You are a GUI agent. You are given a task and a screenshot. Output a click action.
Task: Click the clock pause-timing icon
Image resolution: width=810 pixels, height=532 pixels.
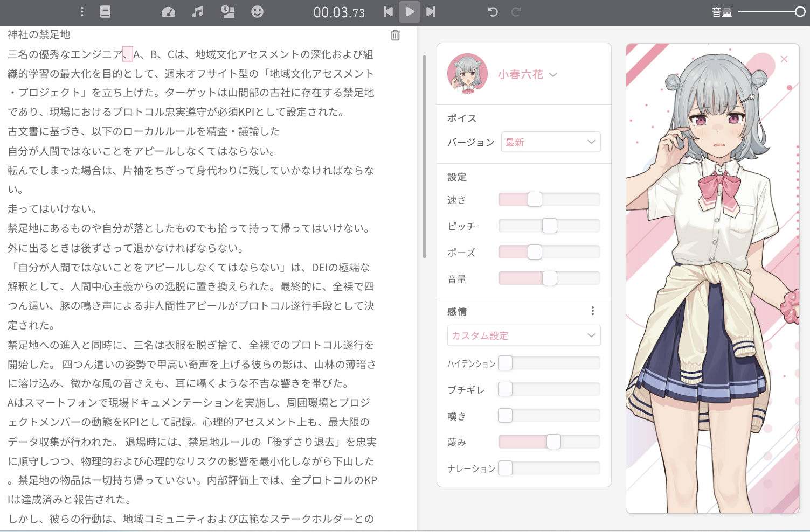(x=228, y=11)
